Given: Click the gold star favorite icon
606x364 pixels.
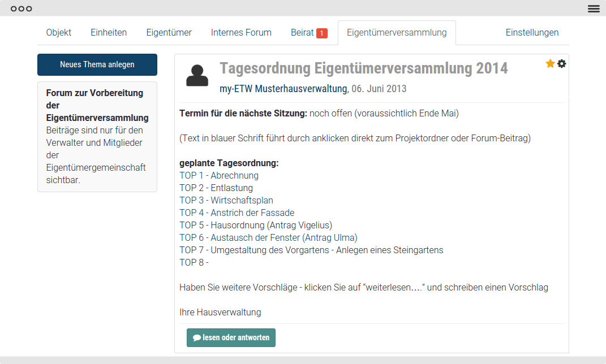Looking at the screenshot, I should click(550, 64).
